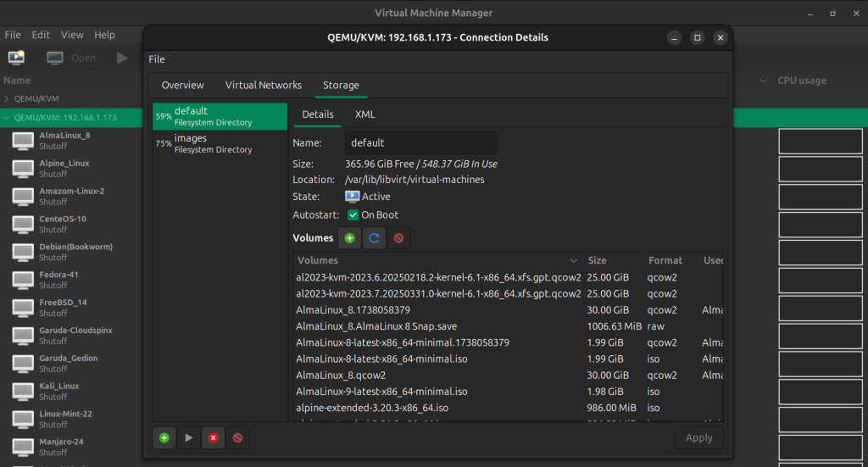This screenshot has height=467, width=868.
Task: Click the Apply button
Action: (x=698, y=437)
